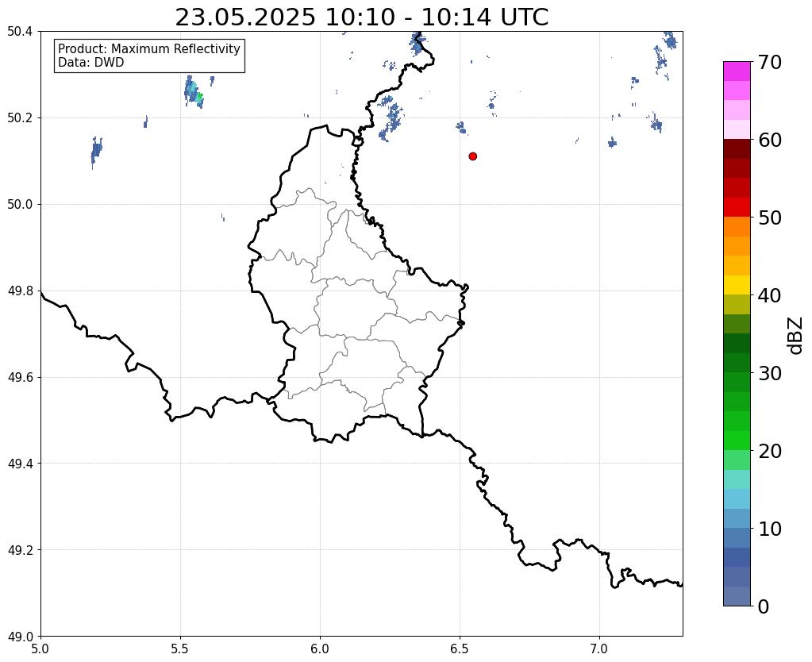
Task: Click latitude tick label 49.0
Action: 20,637
